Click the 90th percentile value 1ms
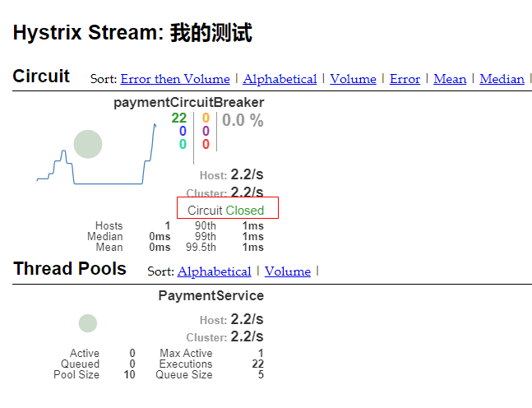Image resolution: width=532 pixels, height=408 pixels. coord(252,225)
